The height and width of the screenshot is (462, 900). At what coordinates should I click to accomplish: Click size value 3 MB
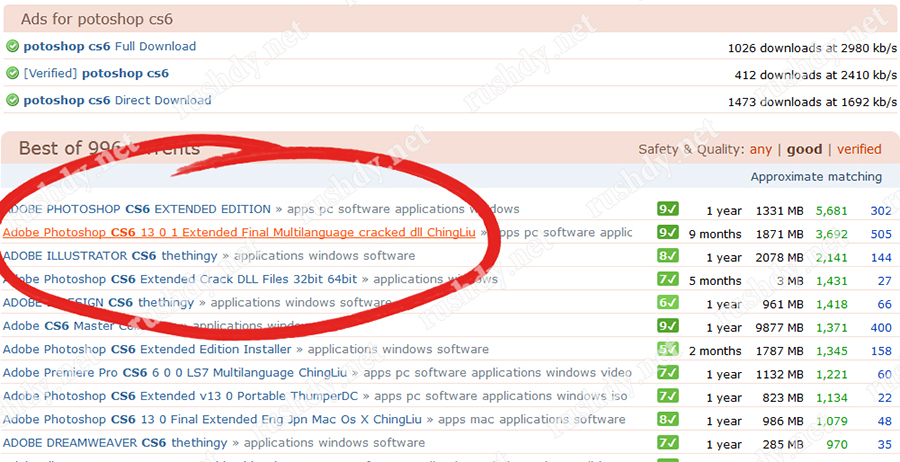[x=790, y=281]
